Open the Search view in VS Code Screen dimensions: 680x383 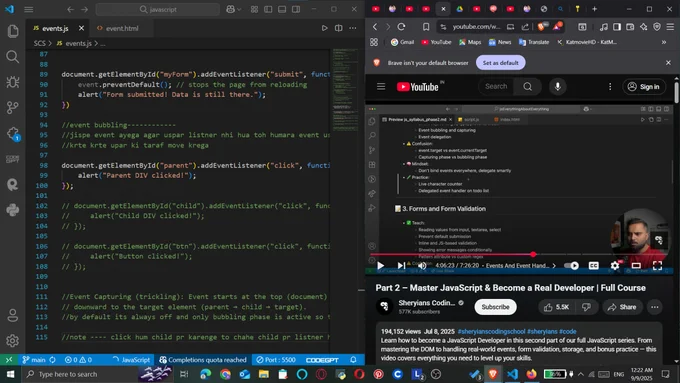13,56
